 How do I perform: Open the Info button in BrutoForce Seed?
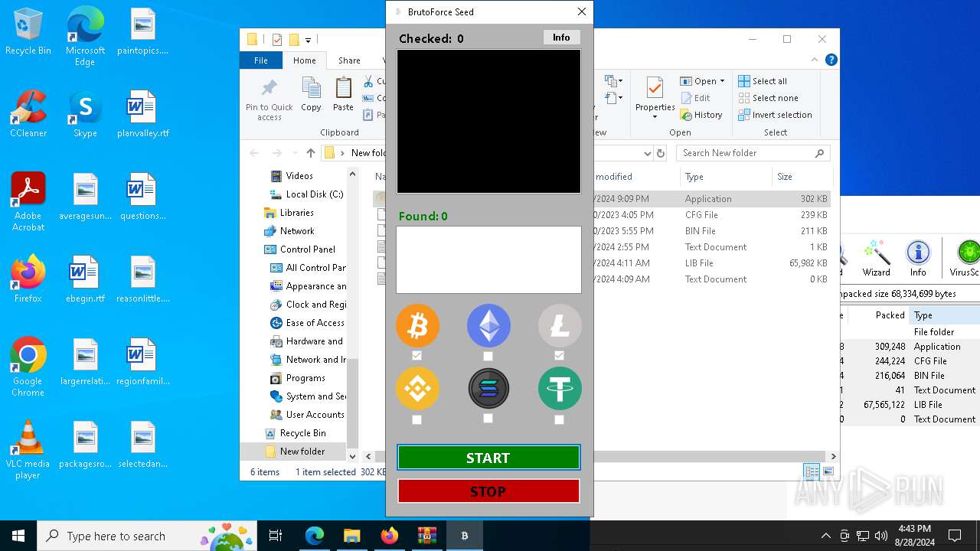pos(561,37)
